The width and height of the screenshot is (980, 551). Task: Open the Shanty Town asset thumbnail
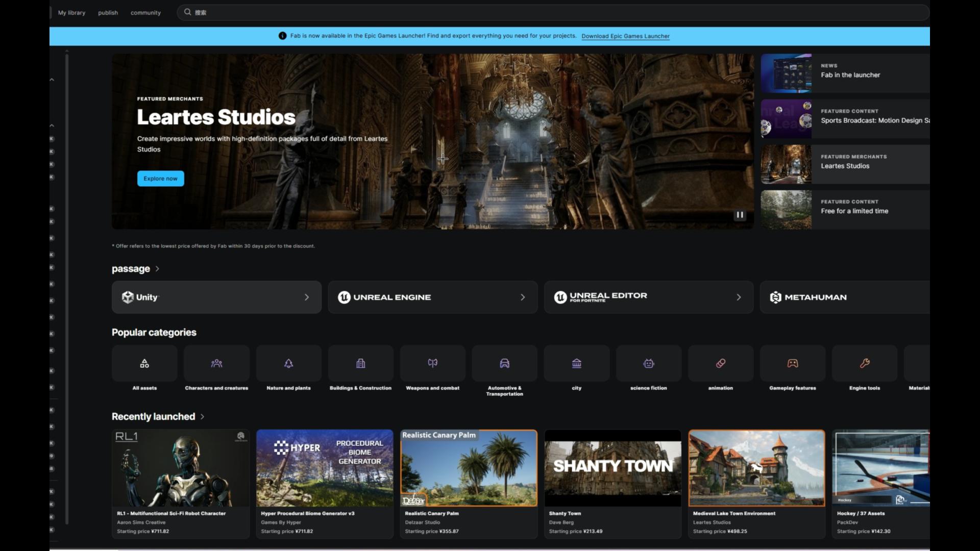click(612, 468)
